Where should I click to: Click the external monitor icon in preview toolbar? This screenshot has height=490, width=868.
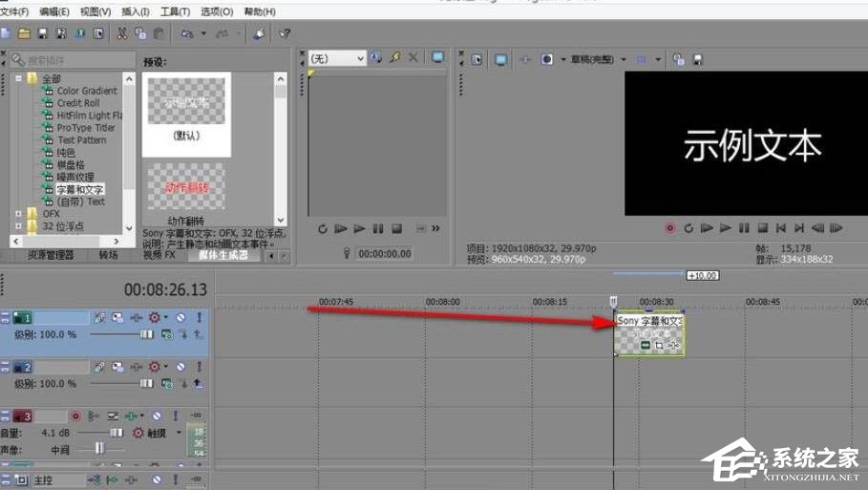501,59
